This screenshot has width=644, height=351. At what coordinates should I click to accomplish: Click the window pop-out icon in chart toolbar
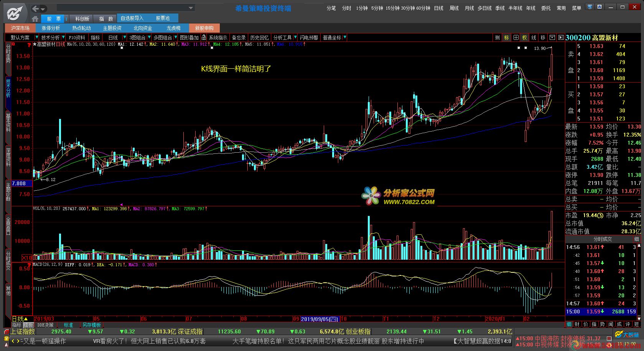pyautogui.click(x=552, y=37)
